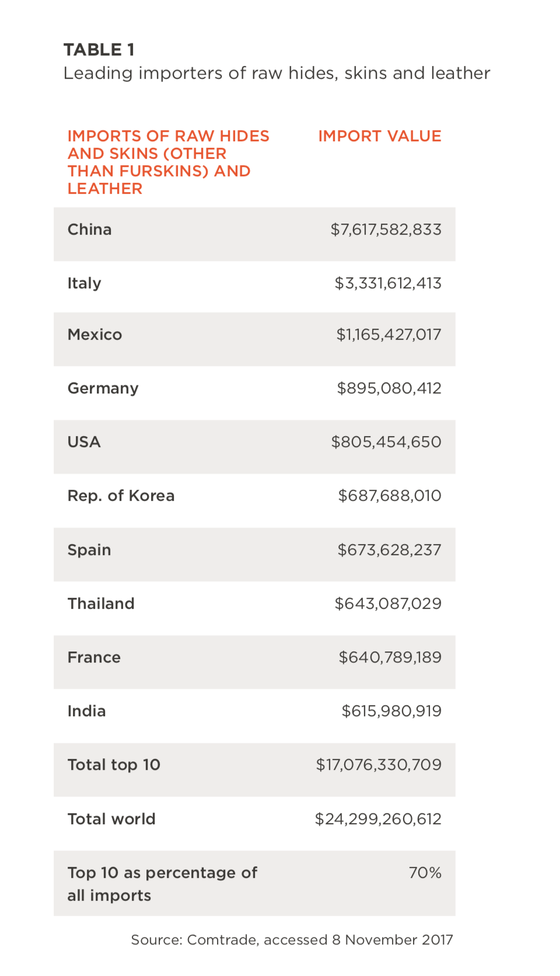
Task: Select the India row label
Action: coord(86,711)
